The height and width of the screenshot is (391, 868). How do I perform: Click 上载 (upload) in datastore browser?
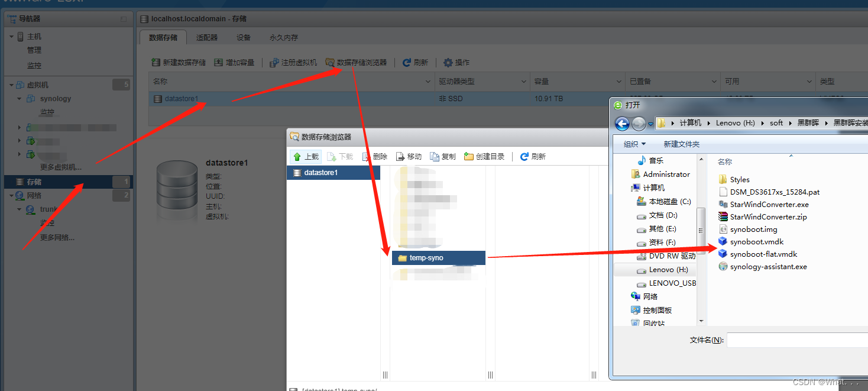pos(306,157)
